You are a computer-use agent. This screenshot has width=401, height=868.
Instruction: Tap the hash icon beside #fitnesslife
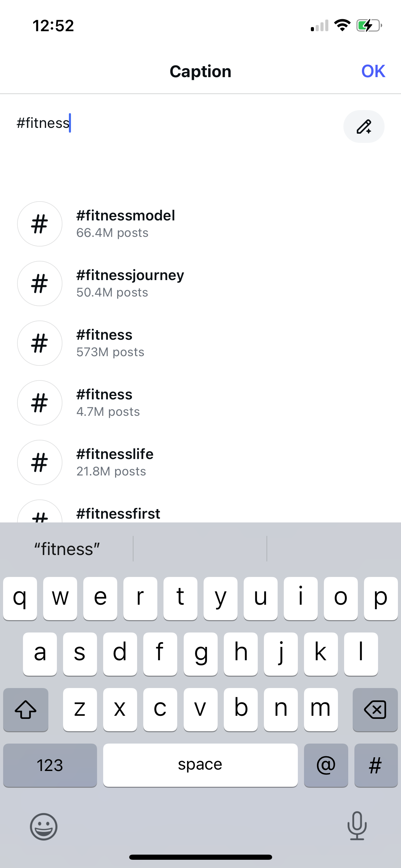(40, 462)
